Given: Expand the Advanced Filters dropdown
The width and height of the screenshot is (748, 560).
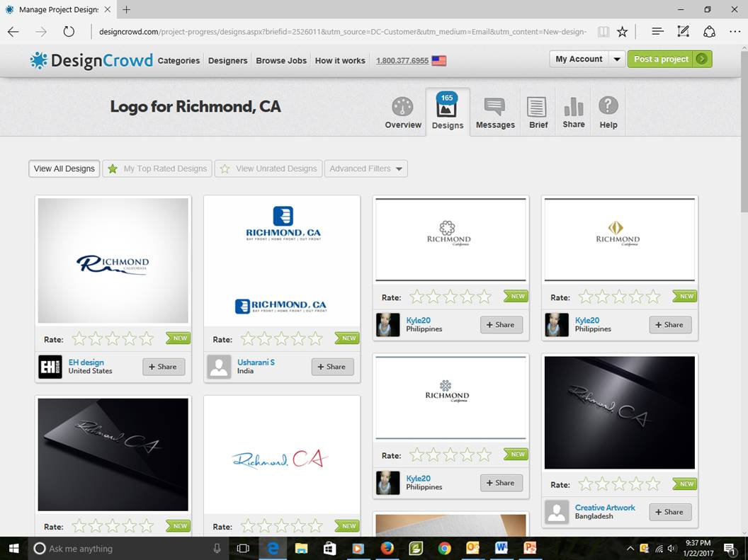Looking at the screenshot, I should coord(366,168).
